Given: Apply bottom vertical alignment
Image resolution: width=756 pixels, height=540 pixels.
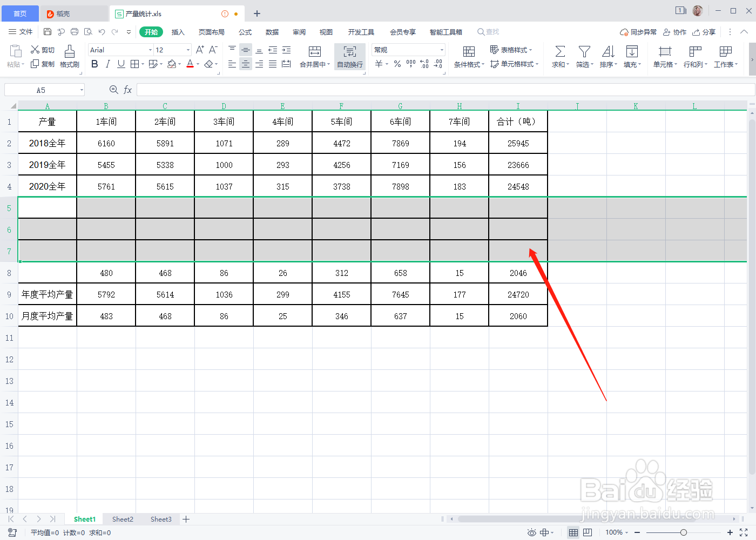Looking at the screenshot, I should 259,50.
